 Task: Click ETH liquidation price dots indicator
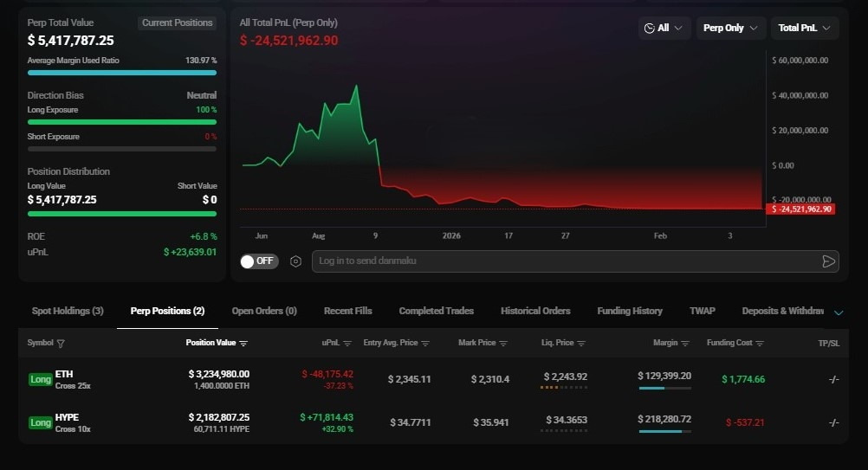(564, 387)
